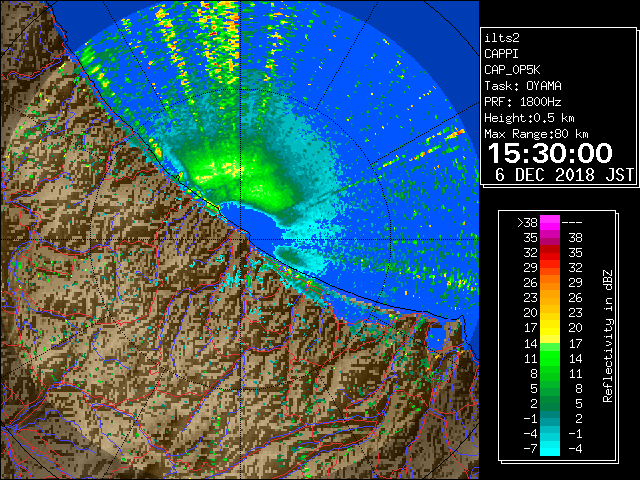640x480 pixels.
Task: Click the large "15:30:00" timestamp
Action: point(550,153)
